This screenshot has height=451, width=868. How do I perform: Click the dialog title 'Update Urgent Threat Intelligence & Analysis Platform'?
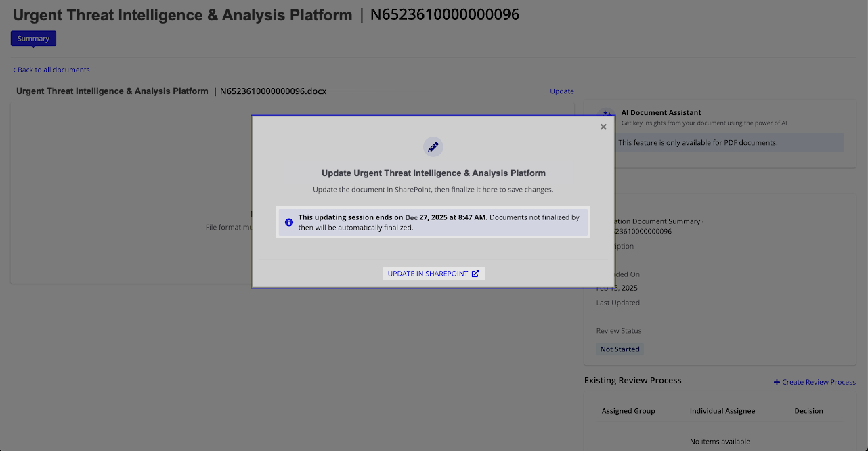tap(433, 173)
